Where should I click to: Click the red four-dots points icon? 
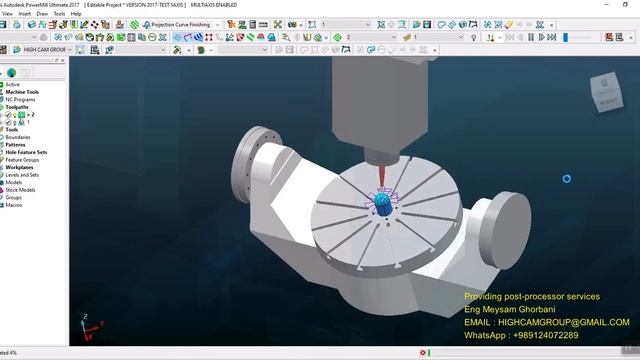209,38
